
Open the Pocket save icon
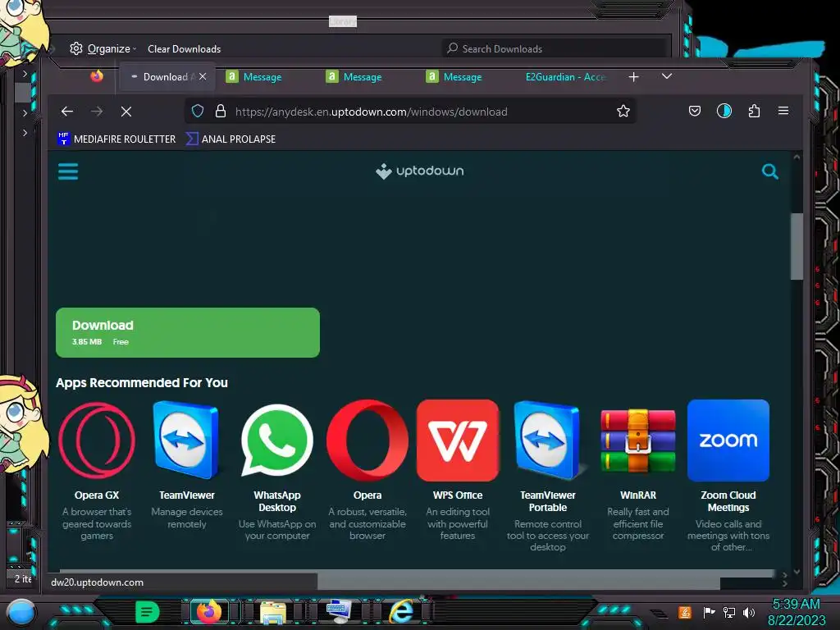(x=695, y=111)
